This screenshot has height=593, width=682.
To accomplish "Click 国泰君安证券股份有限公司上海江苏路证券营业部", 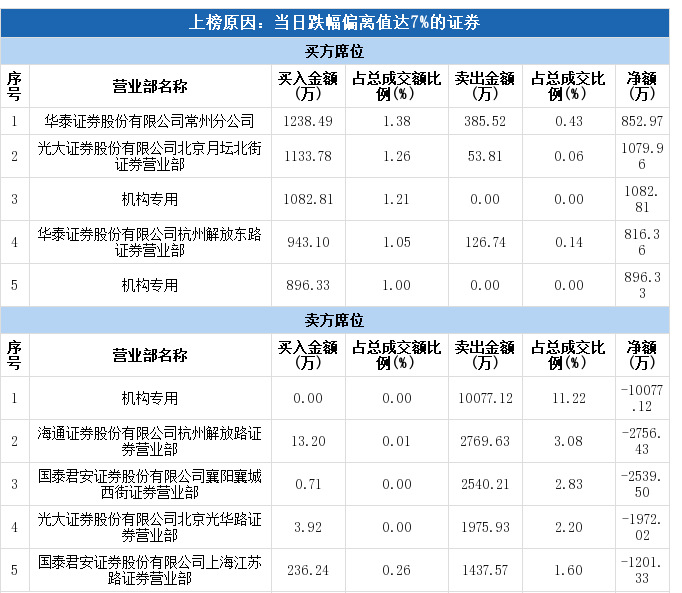I will [150, 570].
